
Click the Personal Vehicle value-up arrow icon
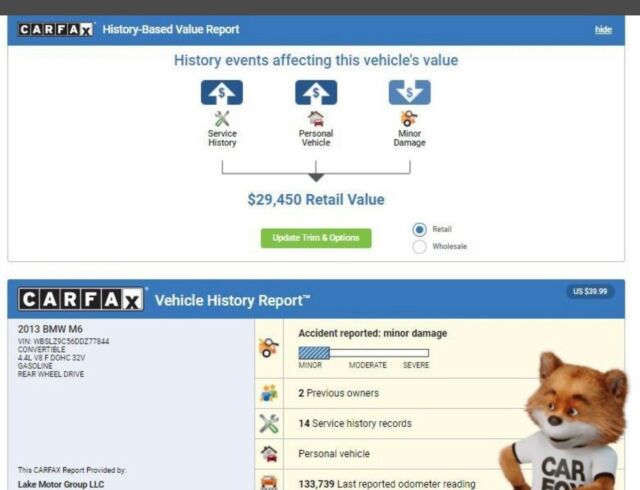pos(316,92)
